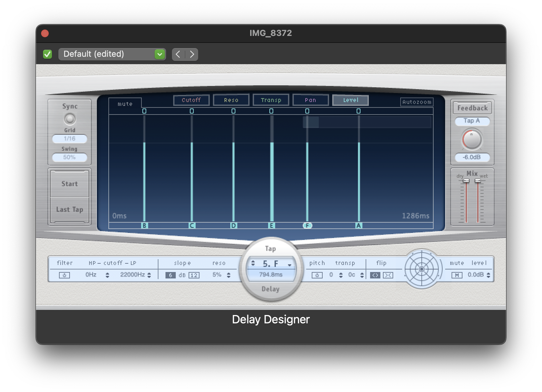Open the tap select dropdown arrow

pyautogui.click(x=290, y=265)
